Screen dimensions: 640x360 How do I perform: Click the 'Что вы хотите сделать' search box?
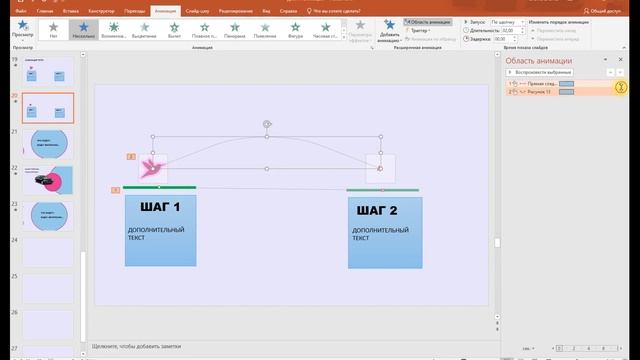pyautogui.click(x=334, y=11)
